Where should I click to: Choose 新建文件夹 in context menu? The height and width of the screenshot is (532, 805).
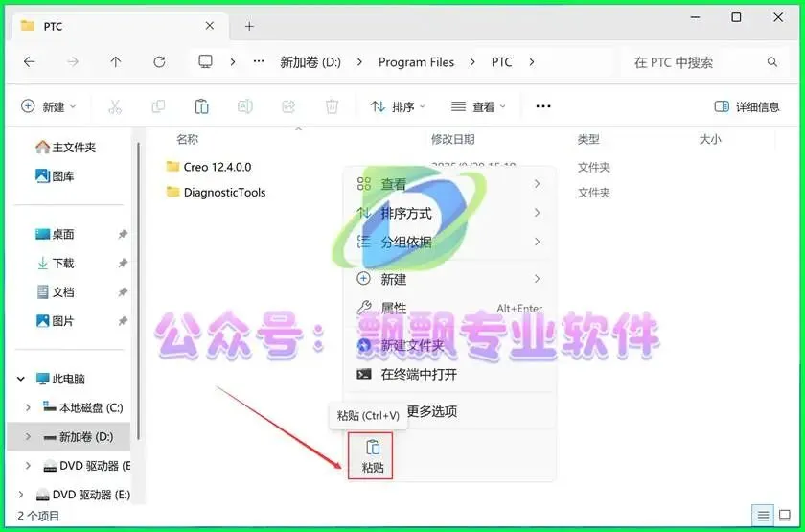pyautogui.click(x=449, y=345)
